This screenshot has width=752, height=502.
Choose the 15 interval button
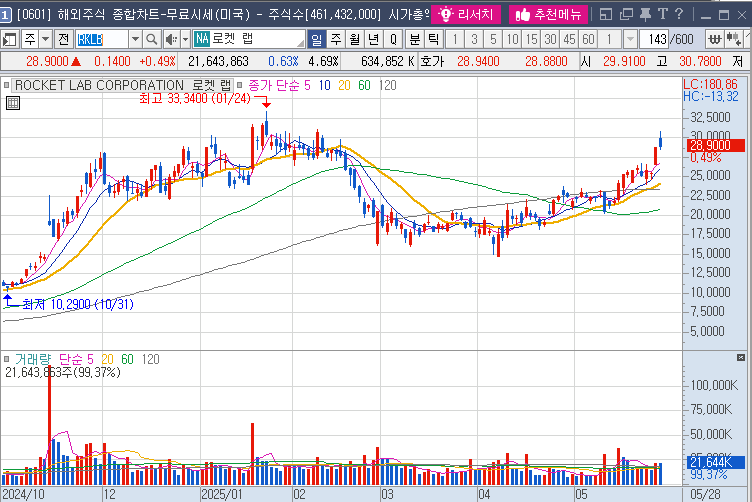tap(531, 39)
